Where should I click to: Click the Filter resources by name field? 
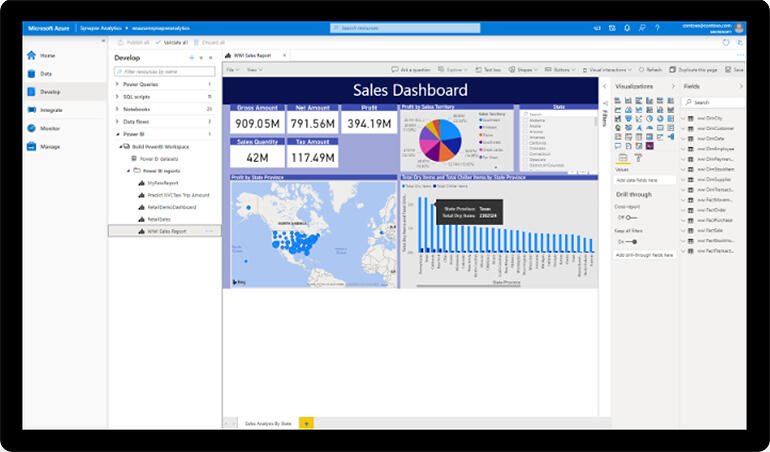pos(165,72)
